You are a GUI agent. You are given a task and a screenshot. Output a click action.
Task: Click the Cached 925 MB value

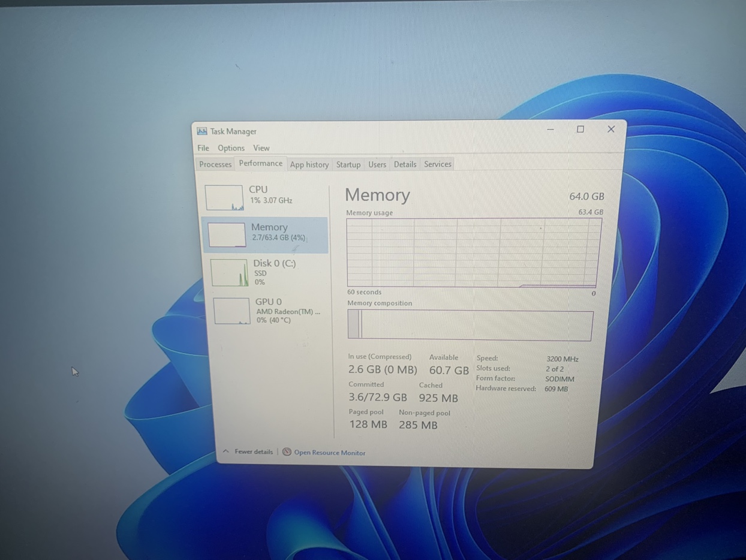coord(438,398)
